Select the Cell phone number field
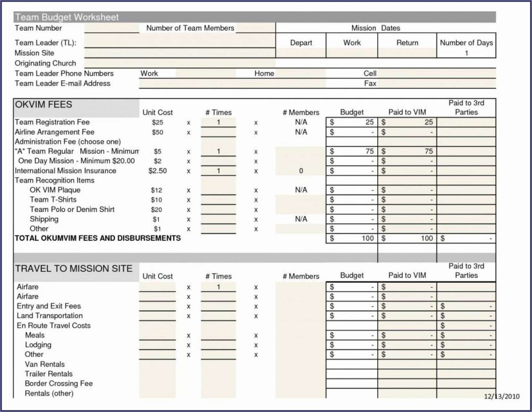 click(436, 73)
